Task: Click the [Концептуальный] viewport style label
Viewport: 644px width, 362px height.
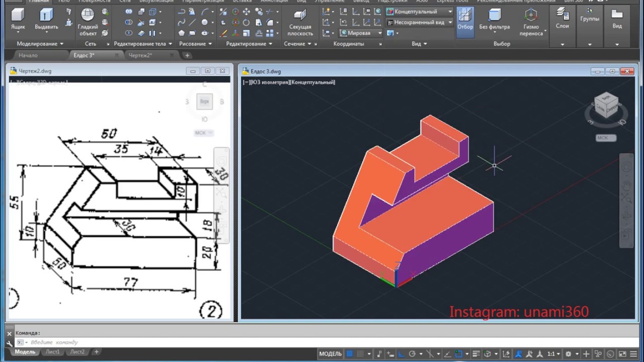Action: click(313, 82)
